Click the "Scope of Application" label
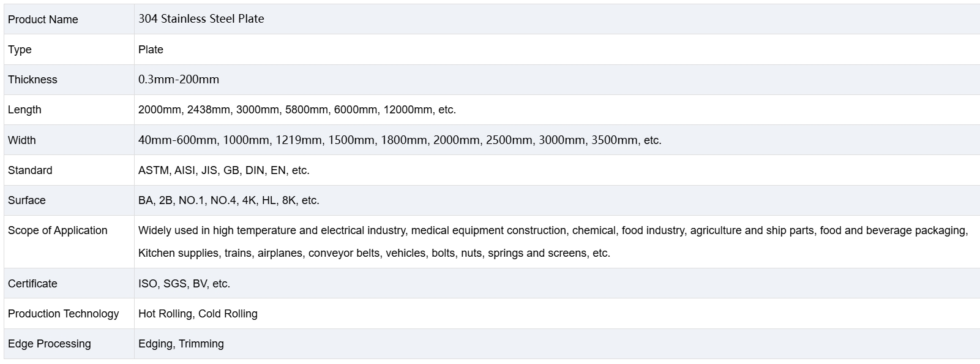 click(58, 230)
